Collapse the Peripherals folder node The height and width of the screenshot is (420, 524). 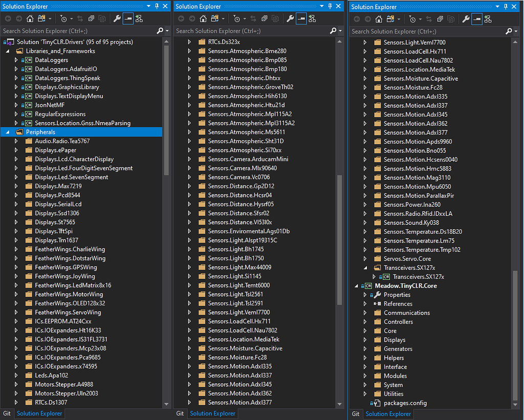click(8, 132)
